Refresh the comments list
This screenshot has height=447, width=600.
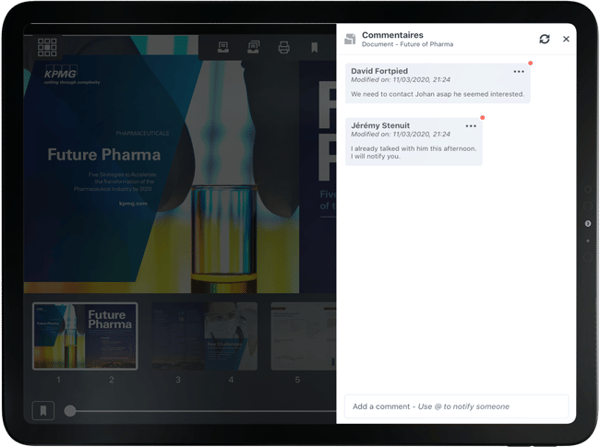544,39
